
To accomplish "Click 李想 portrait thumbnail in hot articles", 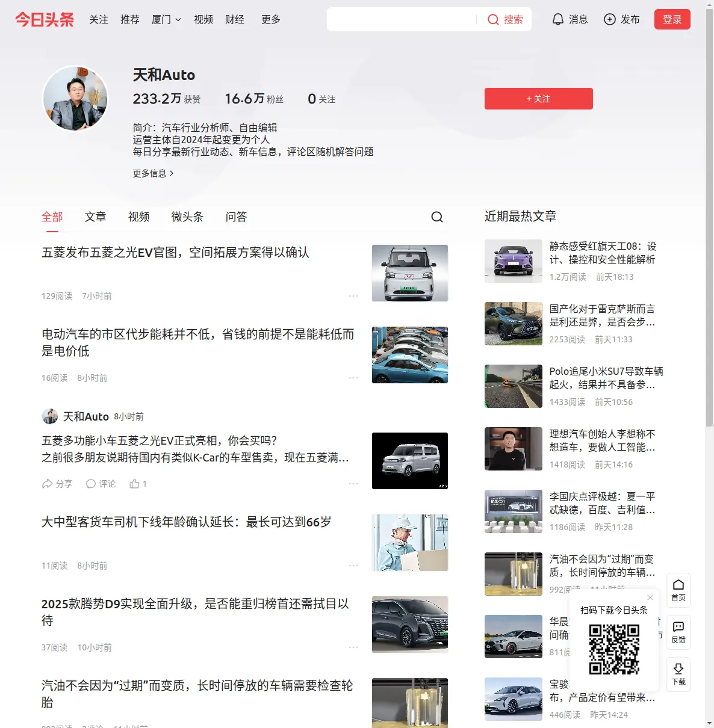I will point(514,449).
